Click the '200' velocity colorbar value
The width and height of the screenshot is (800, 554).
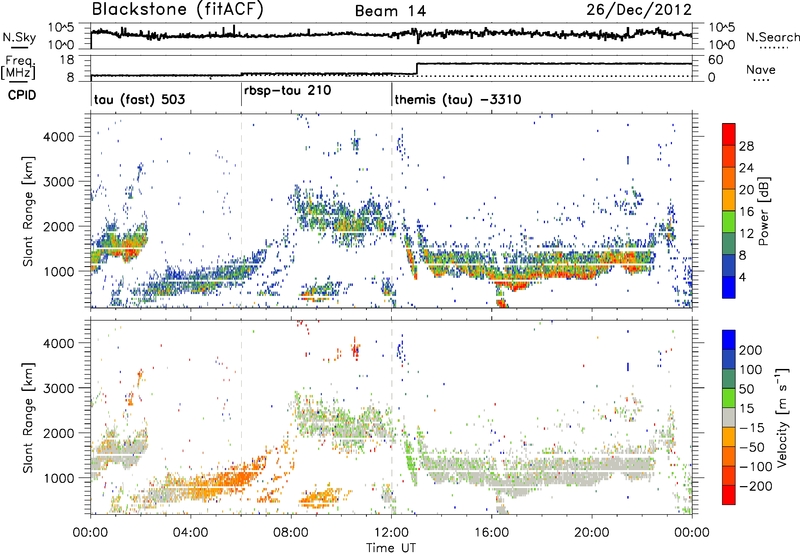pos(751,350)
